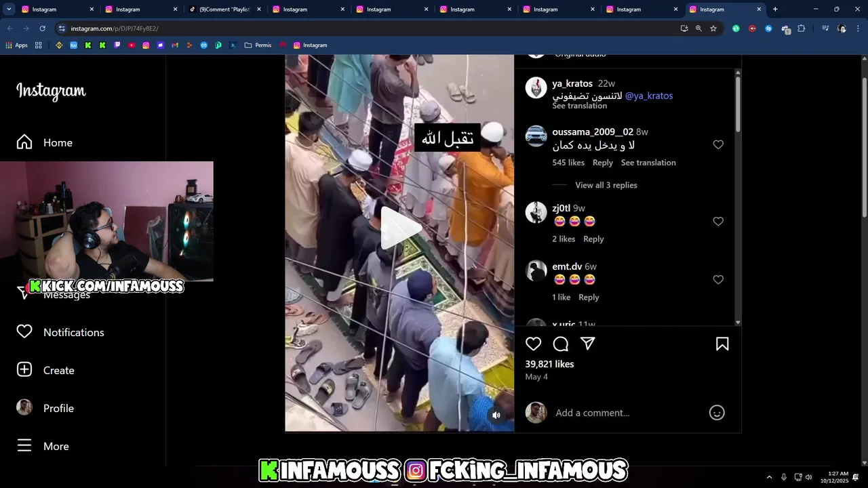The image size is (868, 488).
Task: See translation of oussama_2009__02's comment
Action: [x=648, y=163]
